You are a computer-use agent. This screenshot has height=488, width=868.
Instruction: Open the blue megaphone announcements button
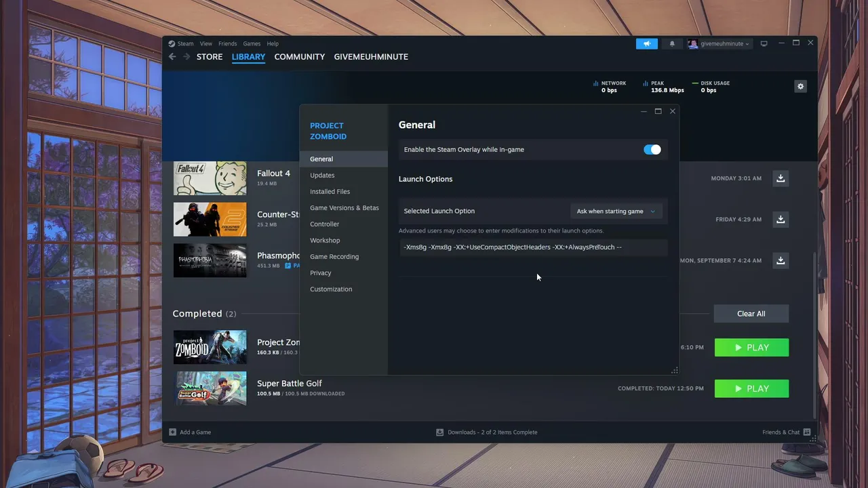coord(647,43)
